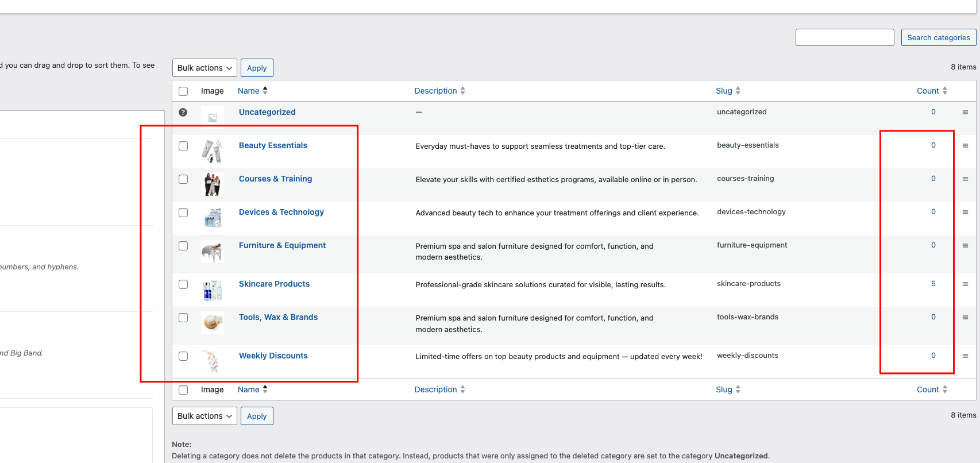The width and height of the screenshot is (980, 463).
Task: Select the Furniture & Equipment checkbox
Action: (183, 246)
